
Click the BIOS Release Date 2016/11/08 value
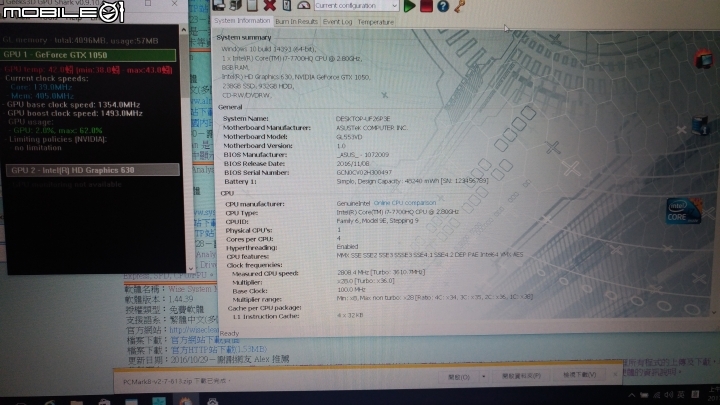point(353,163)
